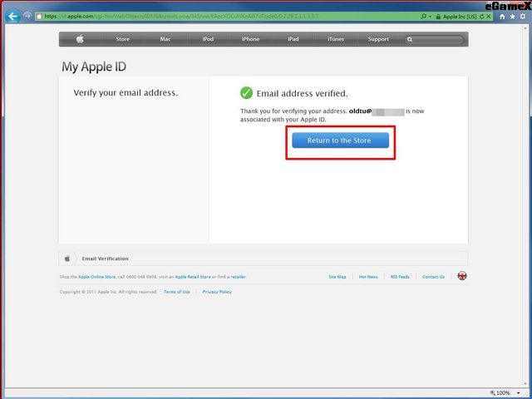The image size is (532, 399).
Task: Click the Favorites star icon
Action: [512, 17]
